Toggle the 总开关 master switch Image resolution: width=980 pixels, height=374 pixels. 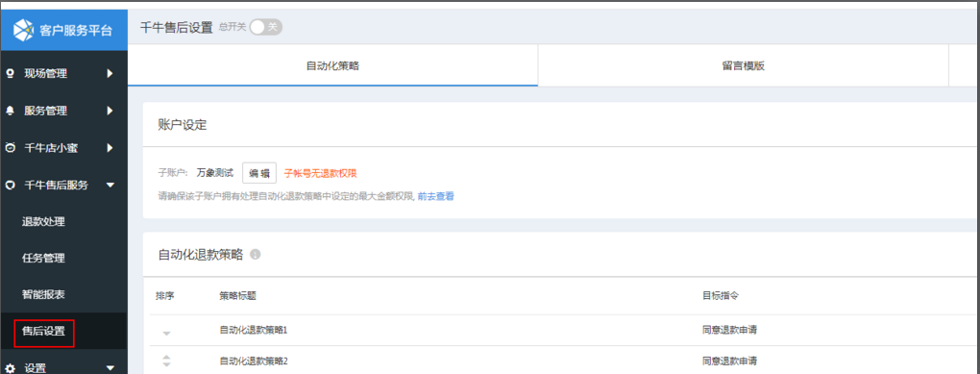[265, 27]
